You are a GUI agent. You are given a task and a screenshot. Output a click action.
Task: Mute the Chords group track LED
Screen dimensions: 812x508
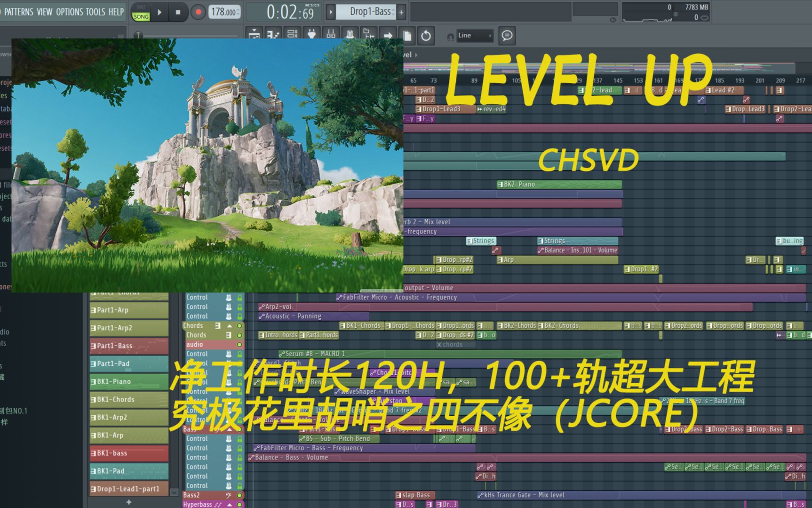coord(239,326)
